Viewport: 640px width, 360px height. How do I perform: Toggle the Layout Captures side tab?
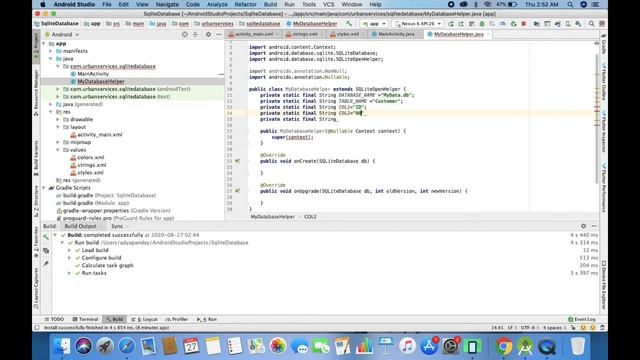coord(36,288)
